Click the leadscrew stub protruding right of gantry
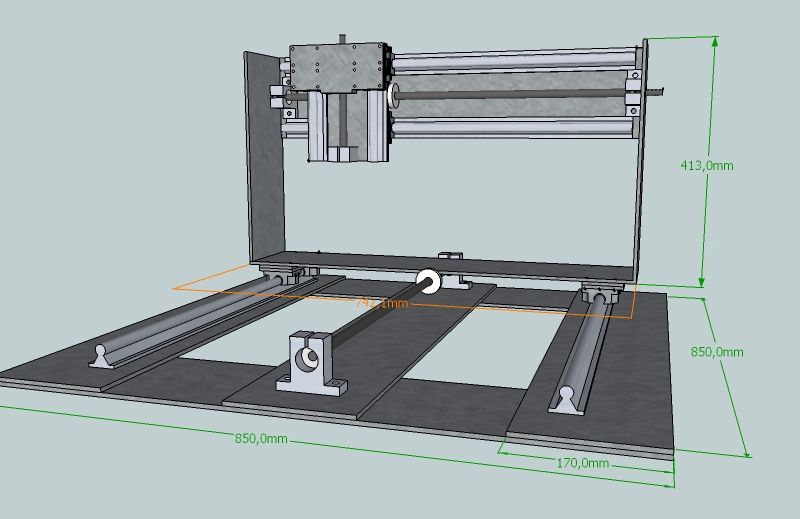Image resolution: width=800 pixels, height=519 pixels. point(657,92)
